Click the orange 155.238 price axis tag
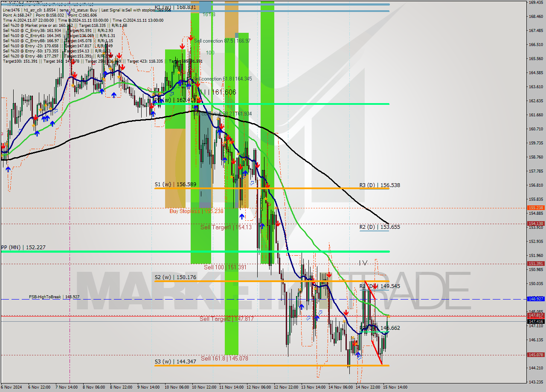This screenshot has height=392, width=546. point(536,208)
